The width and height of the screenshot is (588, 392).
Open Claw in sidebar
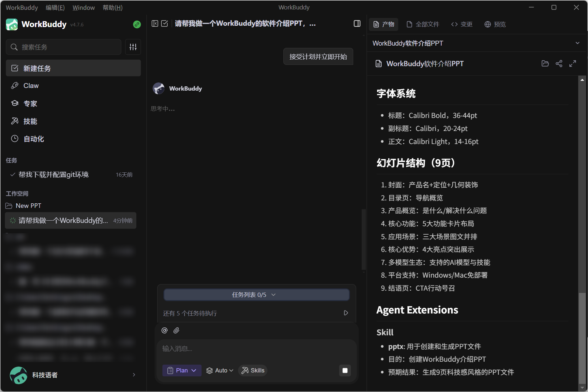(73, 86)
